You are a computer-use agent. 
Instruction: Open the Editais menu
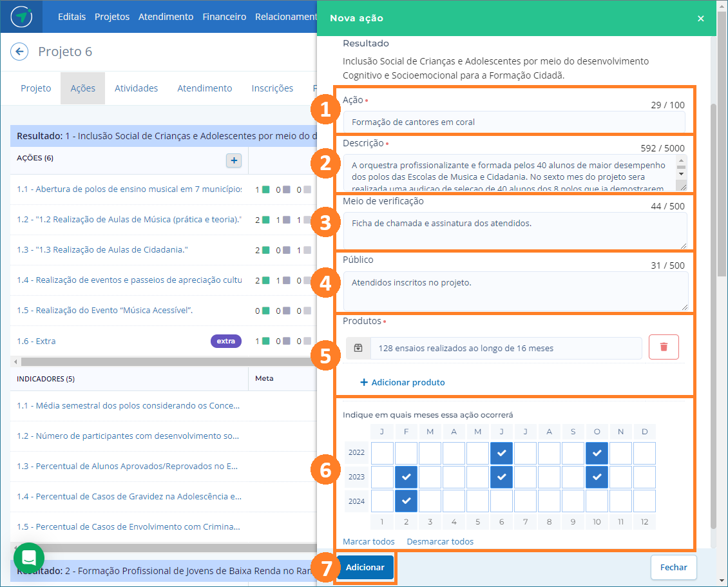(72, 17)
